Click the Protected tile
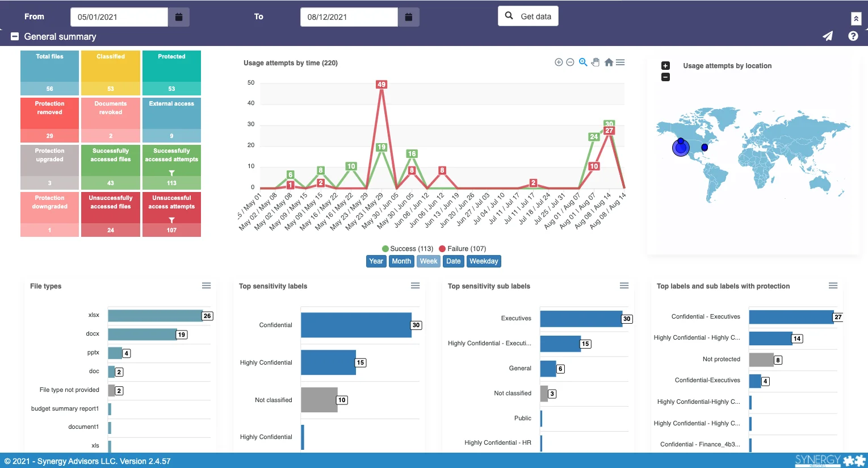The width and height of the screenshot is (868, 468). coord(171,73)
